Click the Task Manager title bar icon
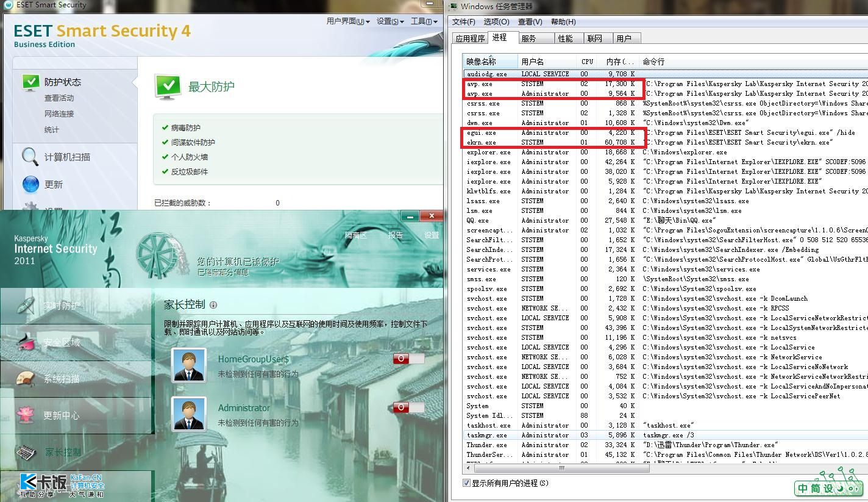Screen dimensions: 868x502 (x=452, y=6)
